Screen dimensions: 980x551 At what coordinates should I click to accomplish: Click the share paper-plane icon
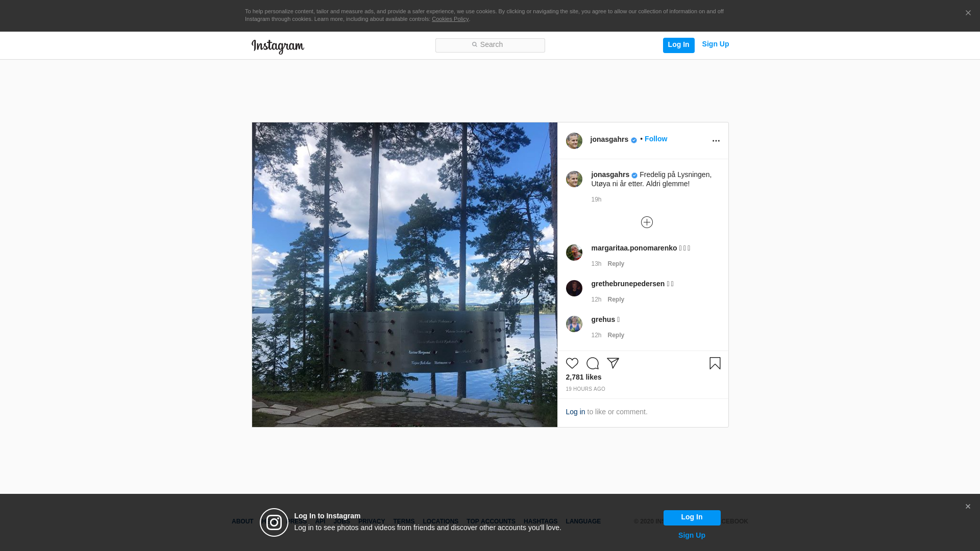[613, 363]
